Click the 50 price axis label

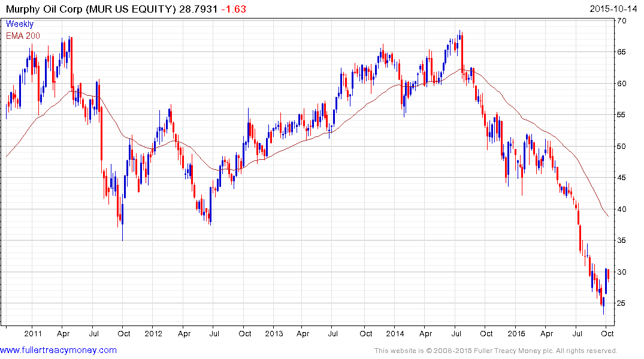point(621,146)
